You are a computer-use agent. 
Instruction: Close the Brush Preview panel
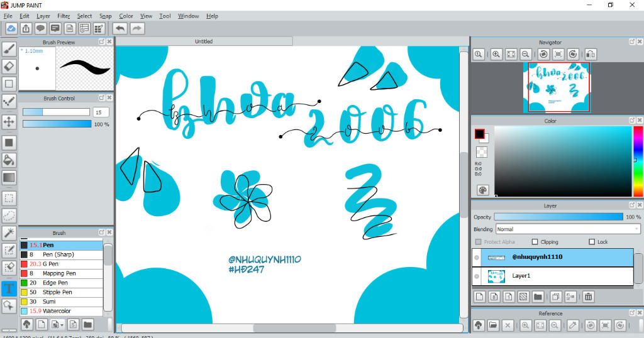coord(109,42)
